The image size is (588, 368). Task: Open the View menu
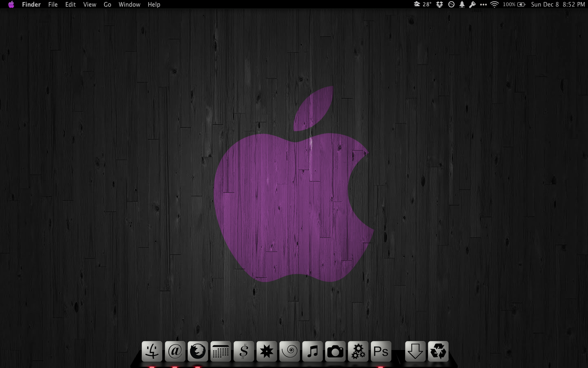[x=90, y=4]
